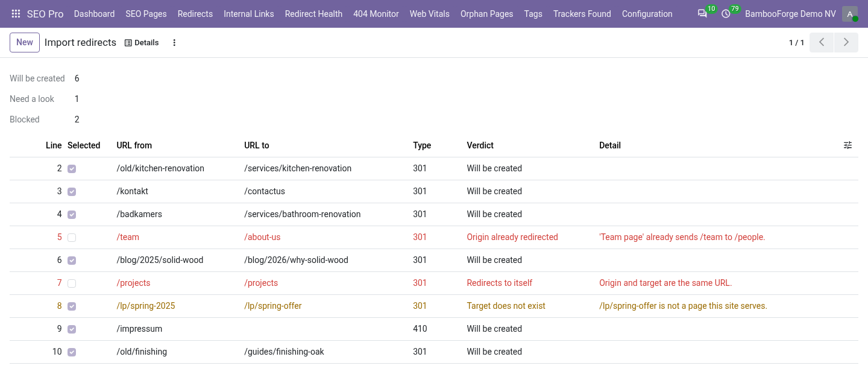Click the /old/kitchen-renovation URL from cell
The width and height of the screenshot is (868, 383).
pos(160,168)
